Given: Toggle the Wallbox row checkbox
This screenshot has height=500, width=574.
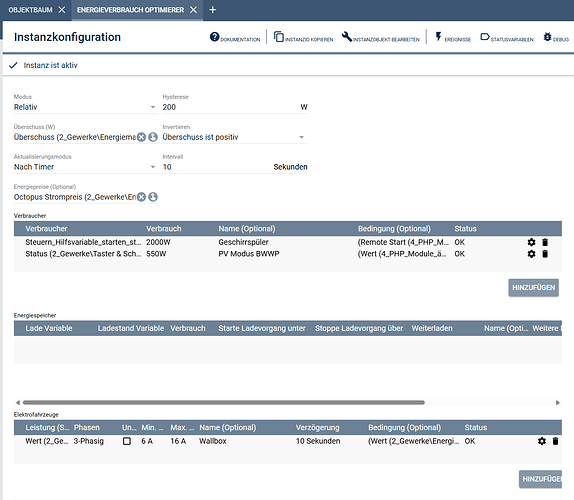Looking at the screenshot, I should 127,441.
